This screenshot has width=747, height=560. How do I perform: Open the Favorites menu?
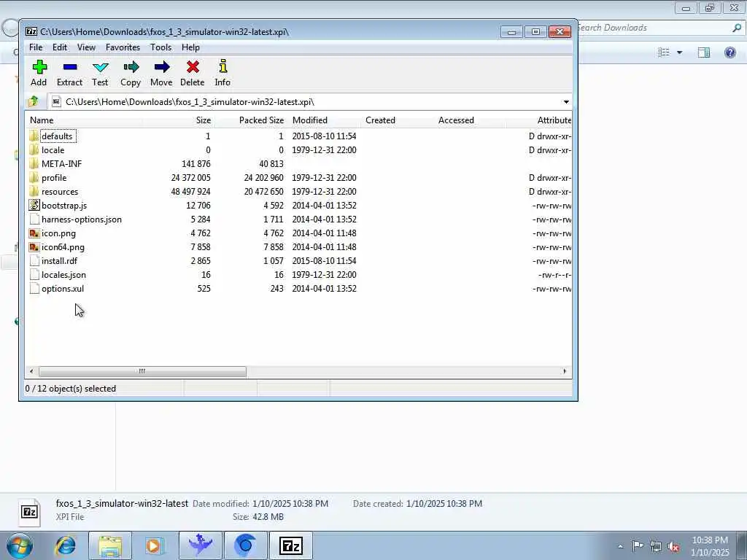pos(123,47)
